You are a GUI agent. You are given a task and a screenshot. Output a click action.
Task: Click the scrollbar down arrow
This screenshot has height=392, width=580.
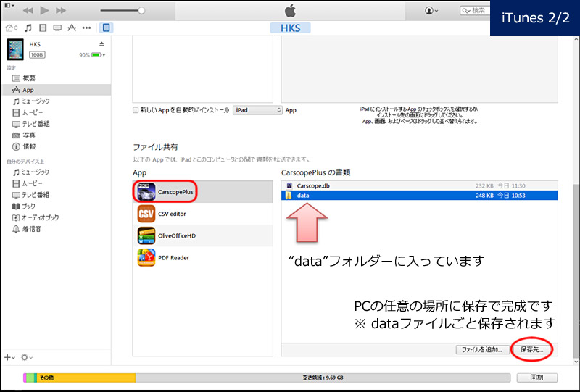tap(576, 362)
